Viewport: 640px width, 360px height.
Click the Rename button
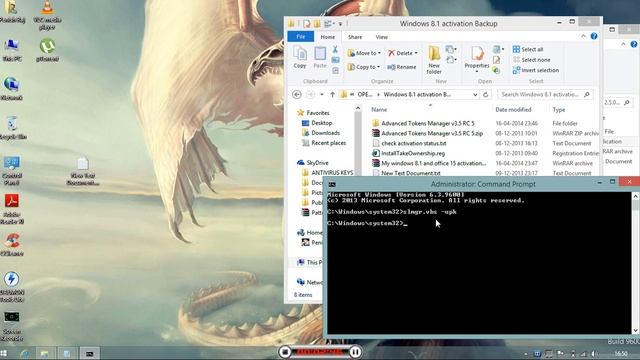402,67
